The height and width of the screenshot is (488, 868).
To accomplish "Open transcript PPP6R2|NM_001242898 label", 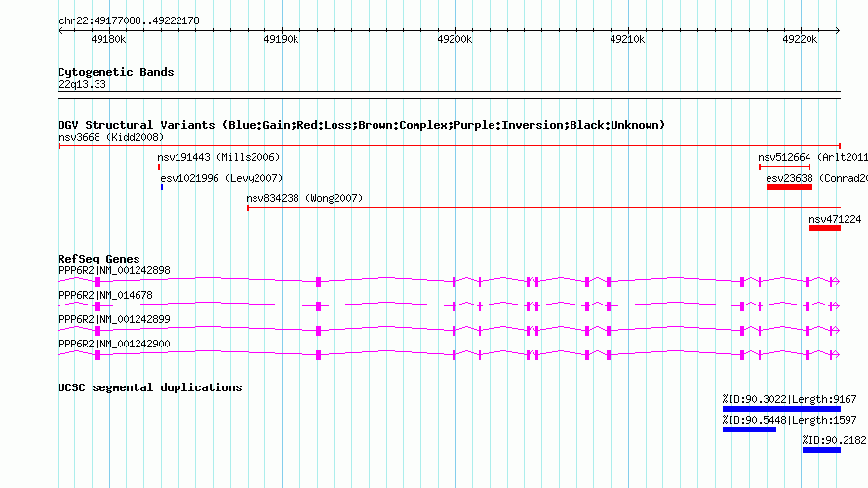I will pyautogui.click(x=114, y=271).
